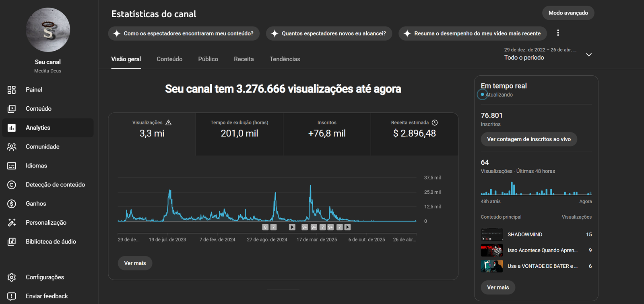The height and width of the screenshot is (304, 644).
Task: Click the Conteúdo sidebar icon
Action: click(x=12, y=109)
